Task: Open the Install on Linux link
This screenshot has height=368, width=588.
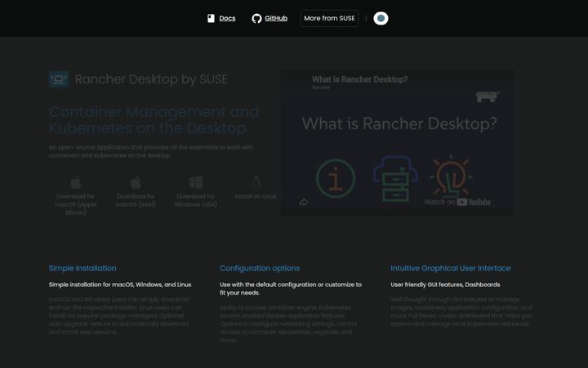Action: pyautogui.click(x=256, y=196)
